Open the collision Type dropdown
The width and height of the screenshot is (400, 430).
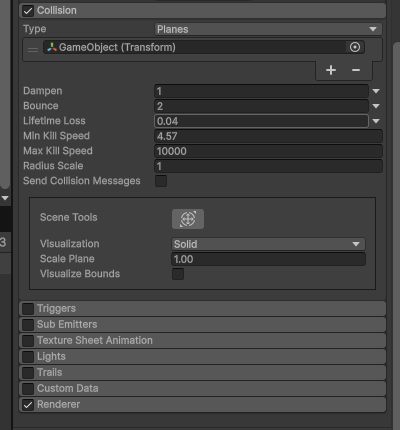268,29
